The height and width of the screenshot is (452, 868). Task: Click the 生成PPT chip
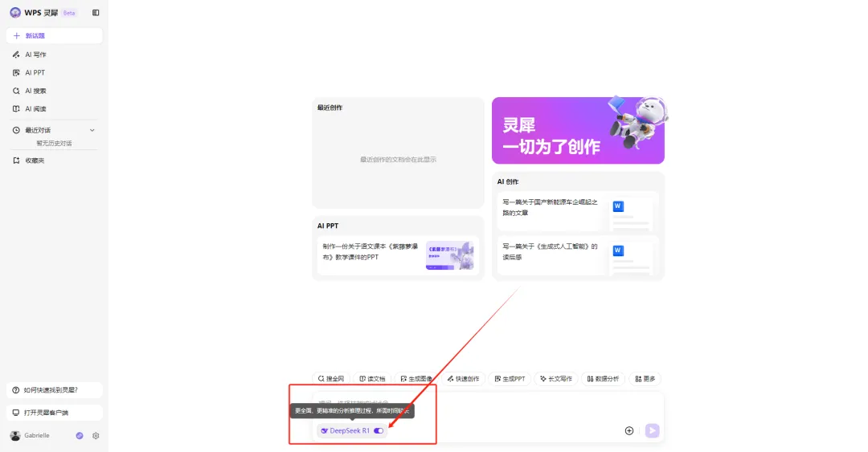point(510,379)
